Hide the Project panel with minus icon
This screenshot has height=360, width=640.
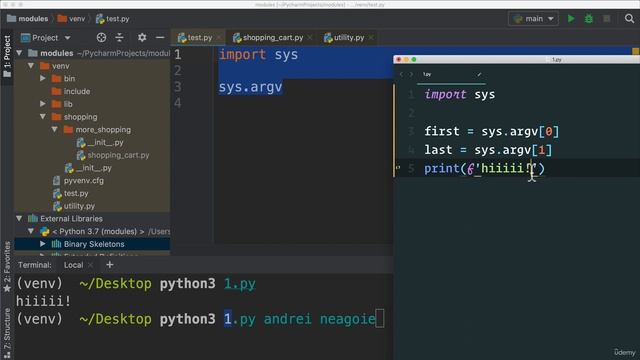tap(160, 38)
